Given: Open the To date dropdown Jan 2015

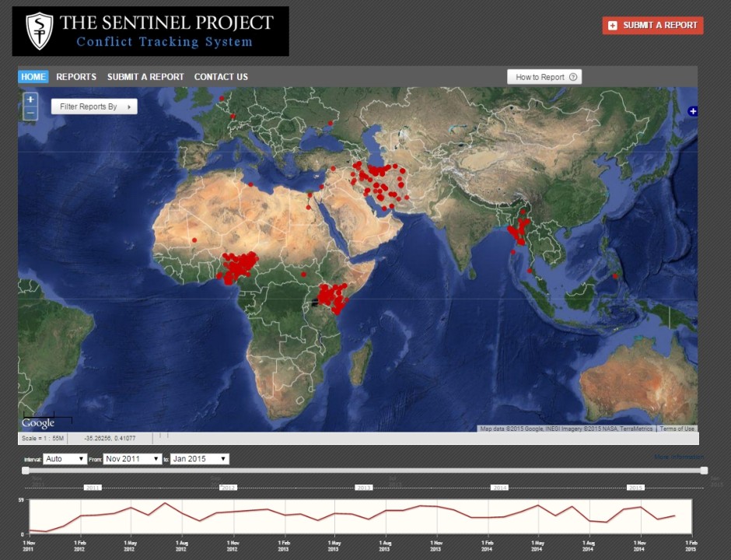Looking at the screenshot, I should (200, 459).
